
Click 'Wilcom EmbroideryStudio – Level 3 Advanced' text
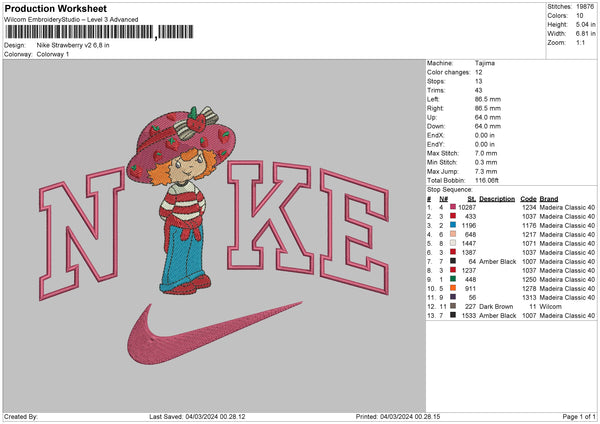pos(71,20)
